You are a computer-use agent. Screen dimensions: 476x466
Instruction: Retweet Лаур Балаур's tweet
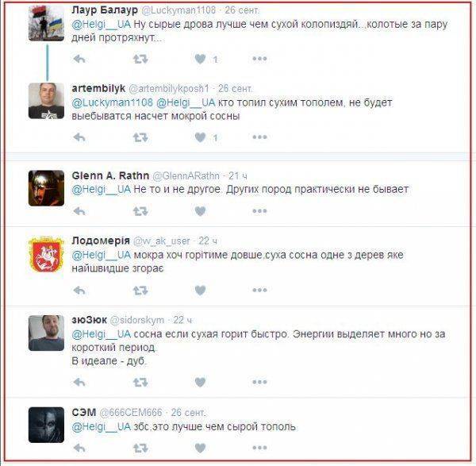pos(140,59)
